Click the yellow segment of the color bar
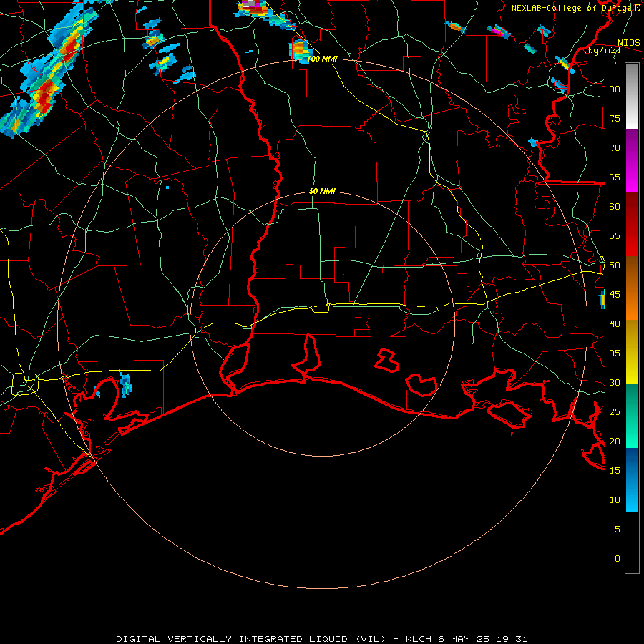644x644 pixels. tap(632, 352)
